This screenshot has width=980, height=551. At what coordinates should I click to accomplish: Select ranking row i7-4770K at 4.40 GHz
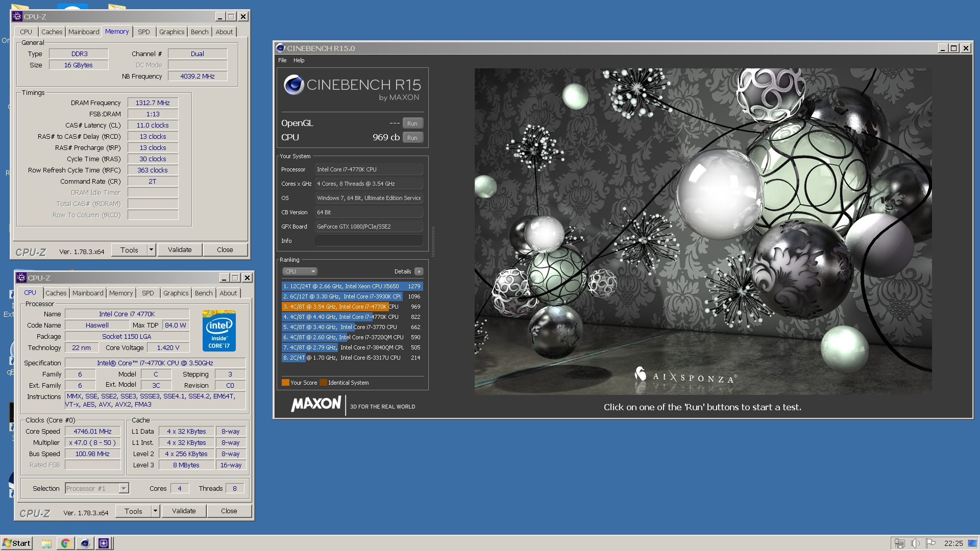coord(352,317)
